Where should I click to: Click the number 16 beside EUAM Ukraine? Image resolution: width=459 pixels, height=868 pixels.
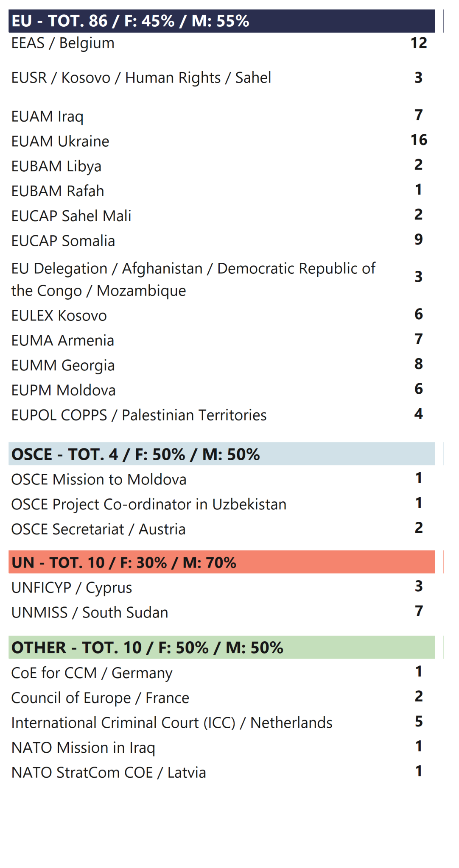click(419, 140)
